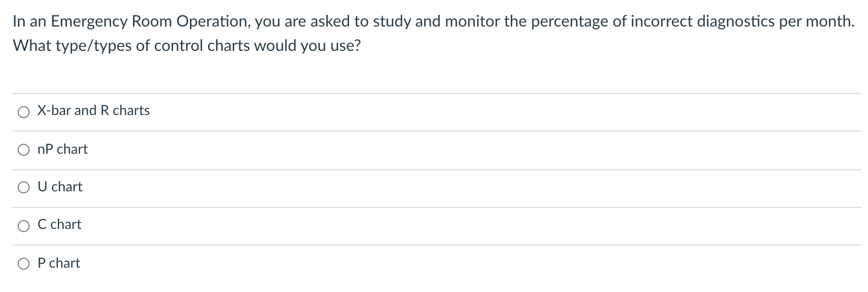Click the "X-bar and R charts" answer label
The height and width of the screenshot is (292, 868).
point(93,111)
